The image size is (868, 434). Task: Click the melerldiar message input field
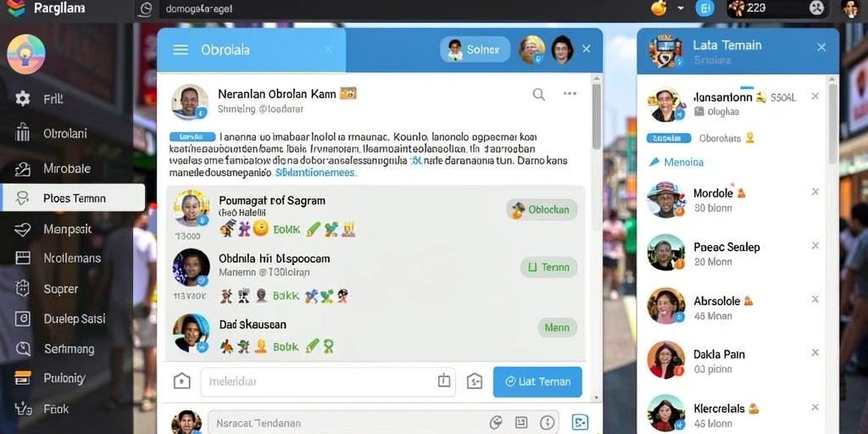328,382
